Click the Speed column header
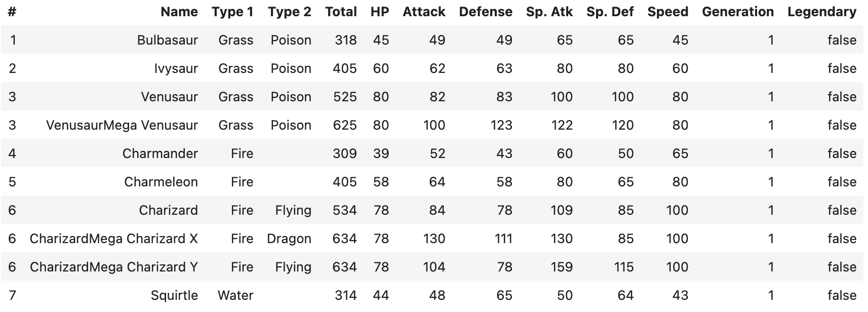The image size is (868, 312). point(667,12)
